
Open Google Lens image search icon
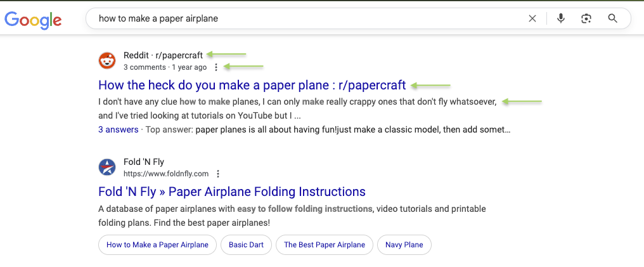point(586,18)
